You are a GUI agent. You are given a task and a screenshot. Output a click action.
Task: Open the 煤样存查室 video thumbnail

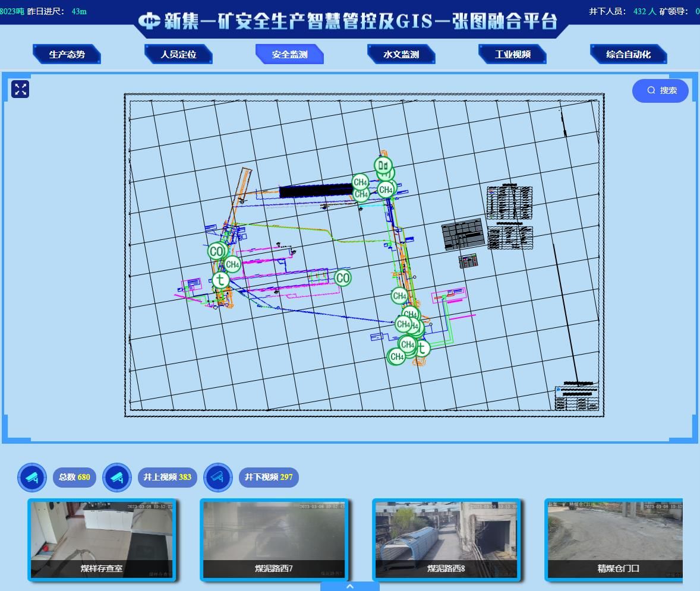click(102, 540)
